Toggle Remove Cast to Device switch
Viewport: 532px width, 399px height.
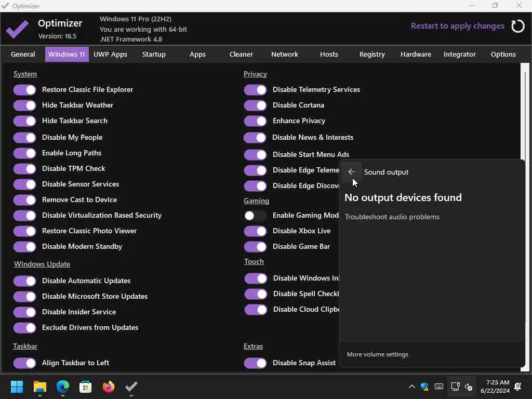[24, 200]
